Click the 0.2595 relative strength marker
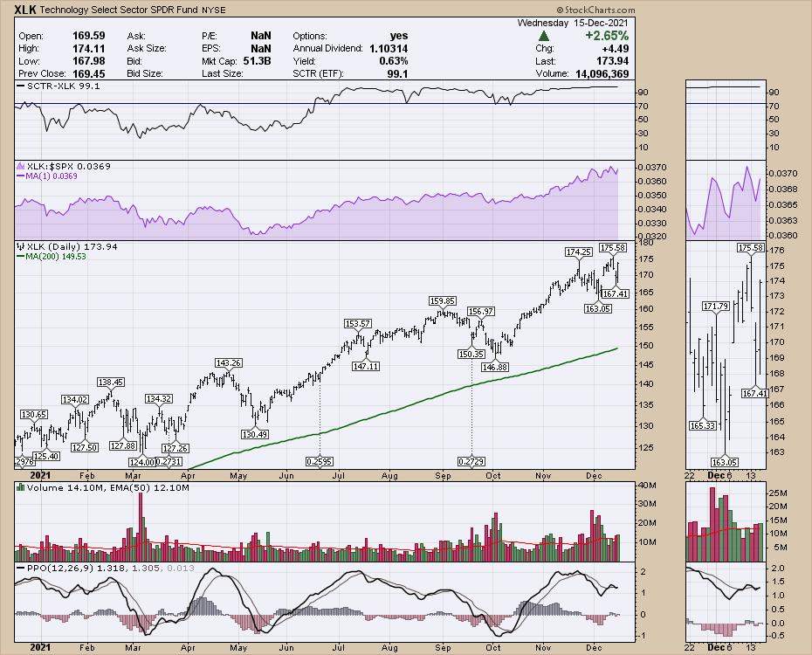The width and height of the screenshot is (812, 655). tap(320, 461)
